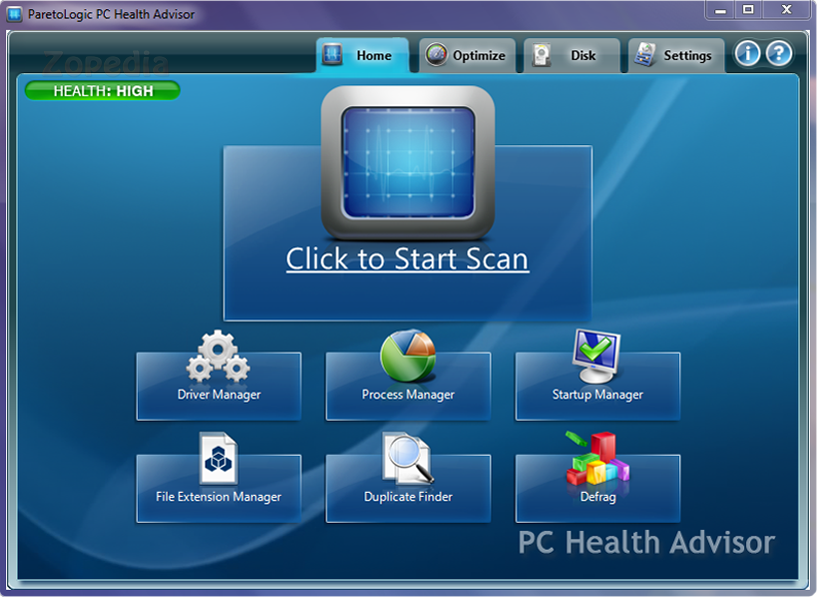Image resolution: width=817 pixels, height=597 pixels.
Task: Open the Defrag button
Action: coord(598,489)
